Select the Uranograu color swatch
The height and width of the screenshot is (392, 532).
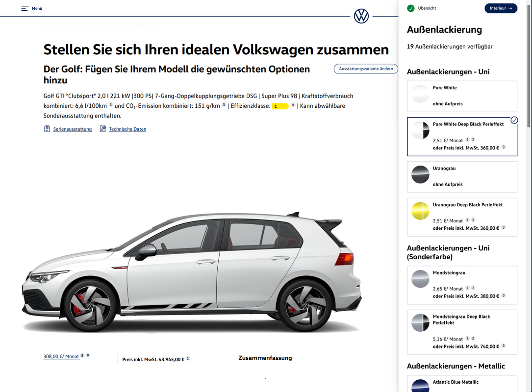[x=420, y=174]
